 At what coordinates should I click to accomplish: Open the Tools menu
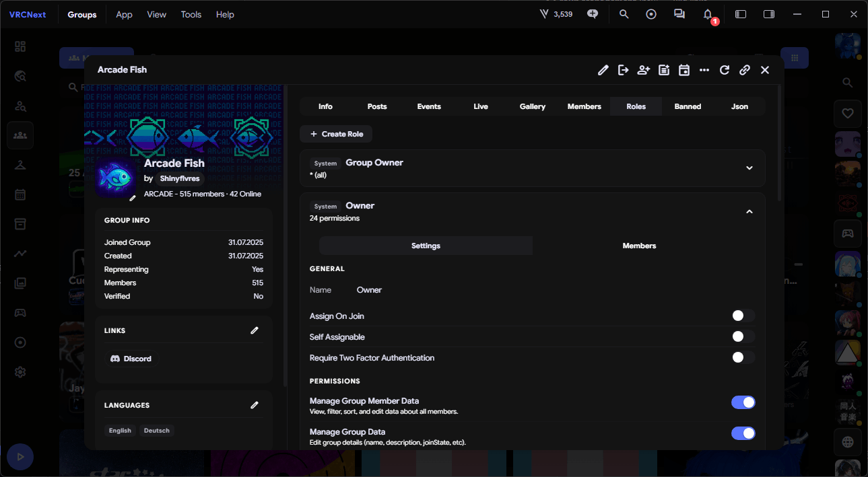(191, 14)
